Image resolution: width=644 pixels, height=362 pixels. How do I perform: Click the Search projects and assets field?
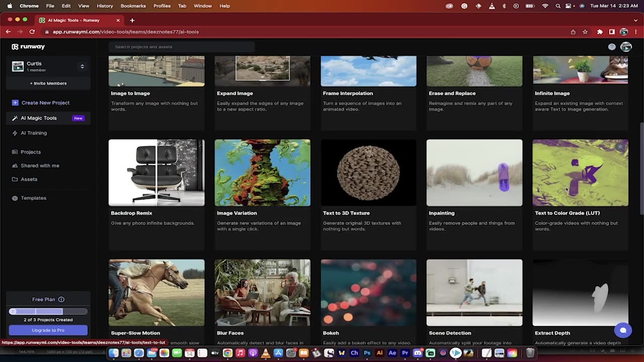182,47
